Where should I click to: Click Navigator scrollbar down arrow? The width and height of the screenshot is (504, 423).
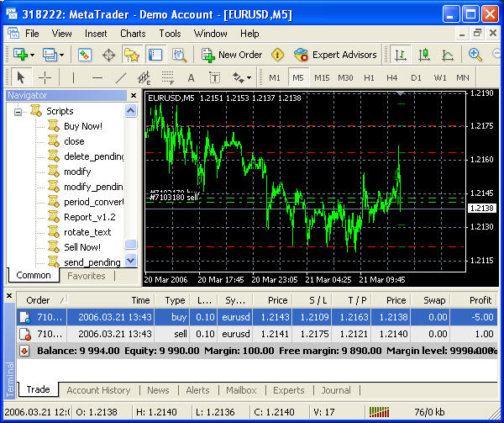pyautogui.click(x=131, y=260)
